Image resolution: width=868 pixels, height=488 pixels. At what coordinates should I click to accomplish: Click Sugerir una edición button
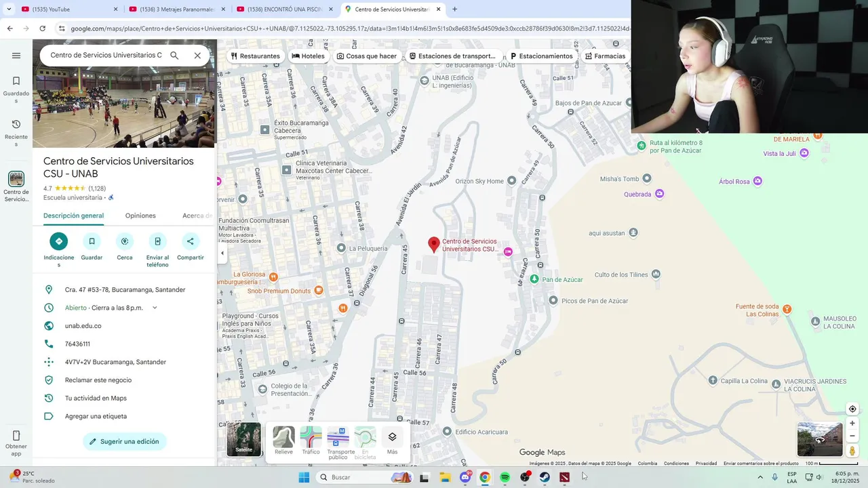coord(125,441)
